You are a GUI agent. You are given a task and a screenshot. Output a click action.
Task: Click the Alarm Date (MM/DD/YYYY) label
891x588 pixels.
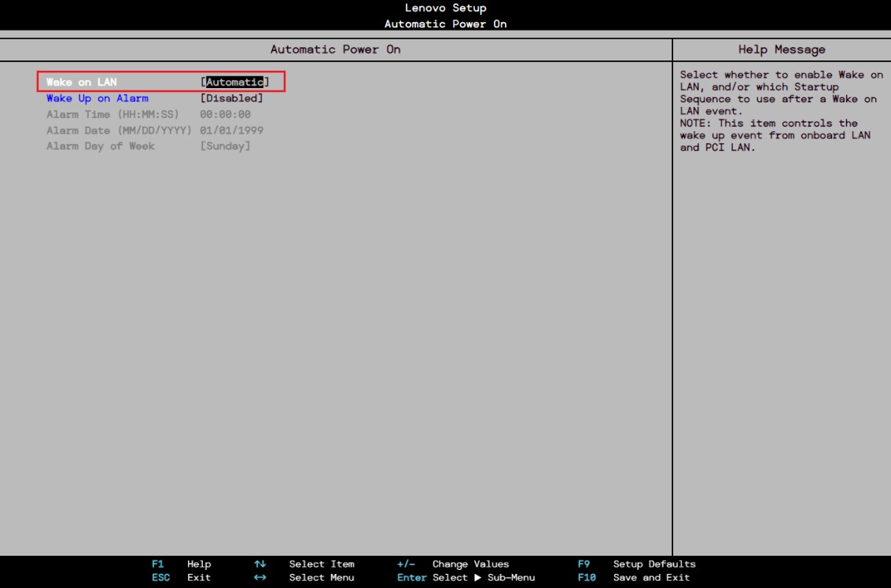119,130
